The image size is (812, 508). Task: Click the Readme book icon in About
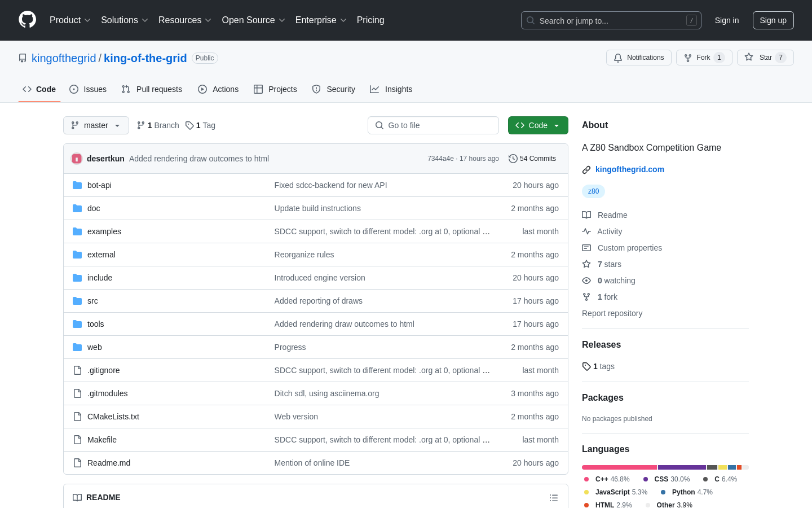586,215
